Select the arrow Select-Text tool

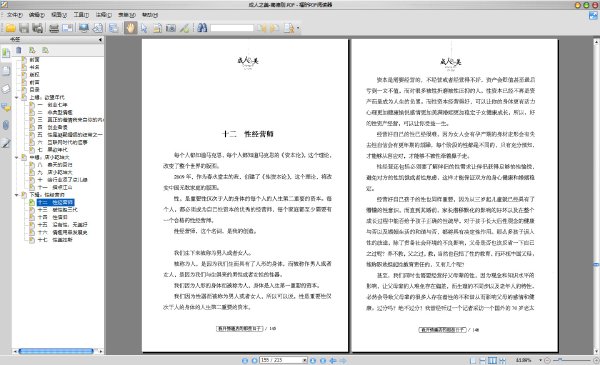click(144, 28)
